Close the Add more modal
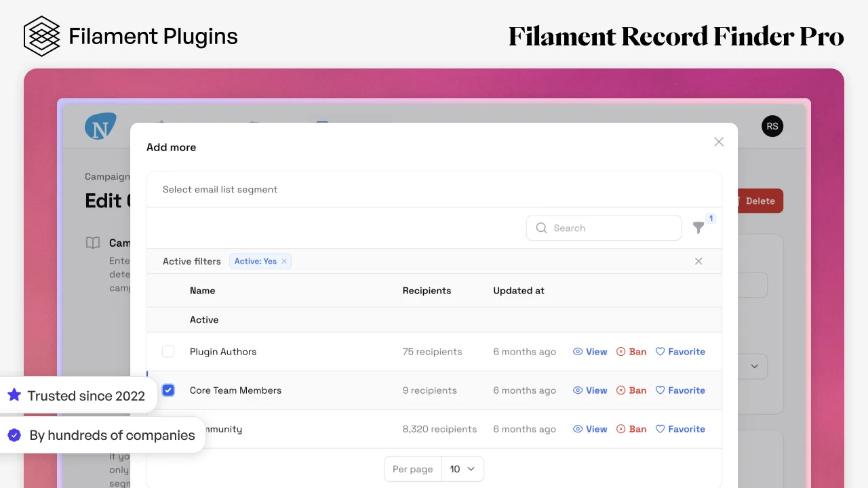 point(719,142)
